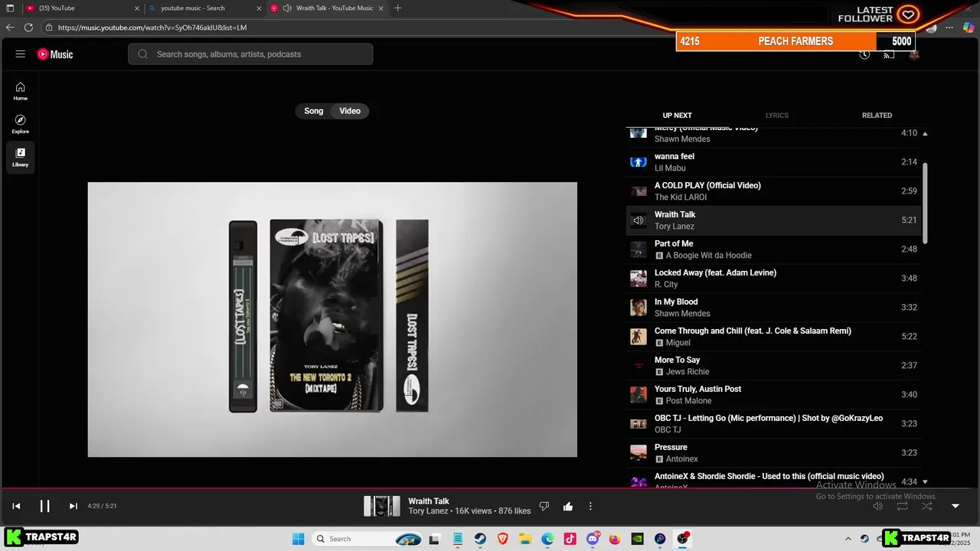The width and height of the screenshot is (980, 551).
Task: Click the cast to device icon
Action: tap(889, 54)
